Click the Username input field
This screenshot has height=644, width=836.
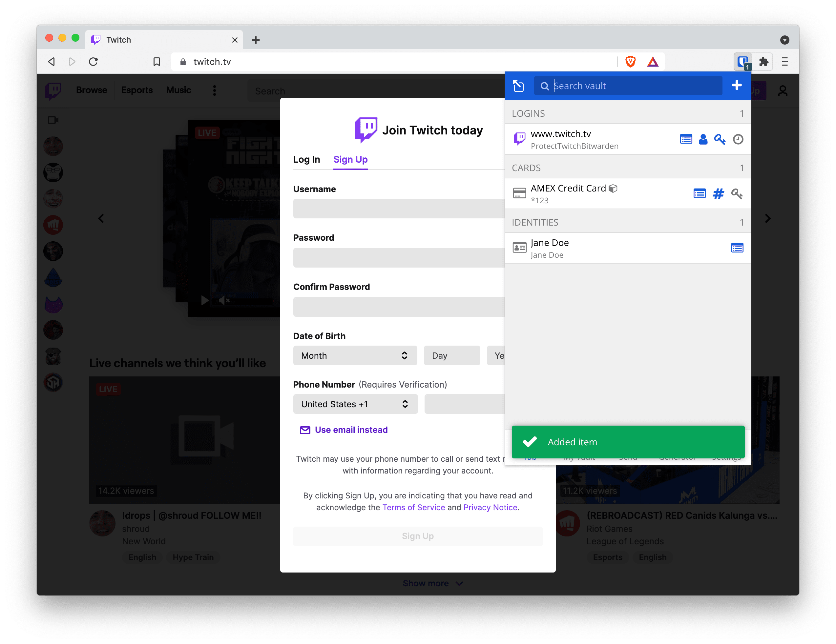(x=399, y=209)
